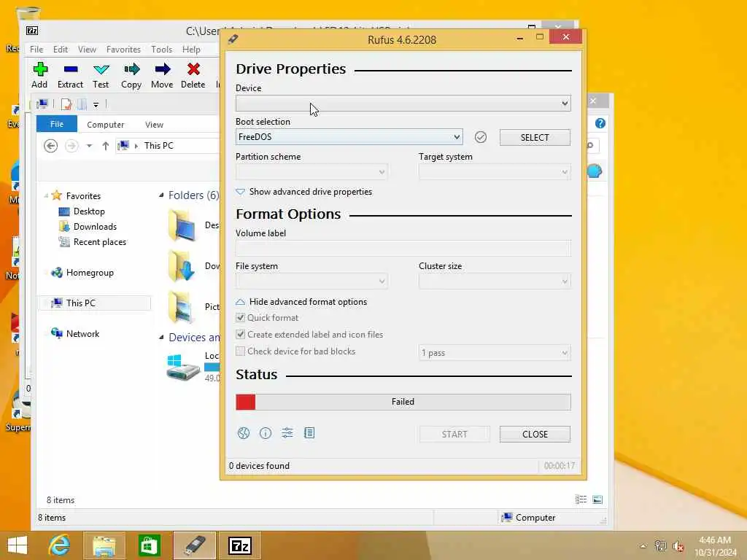Open the Explorer File tab
Screen dimensions: 747x560
coord(57,124)
